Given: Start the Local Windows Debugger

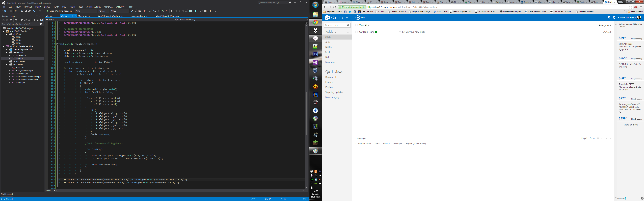Looking at the screenshot, I should 60,11.
